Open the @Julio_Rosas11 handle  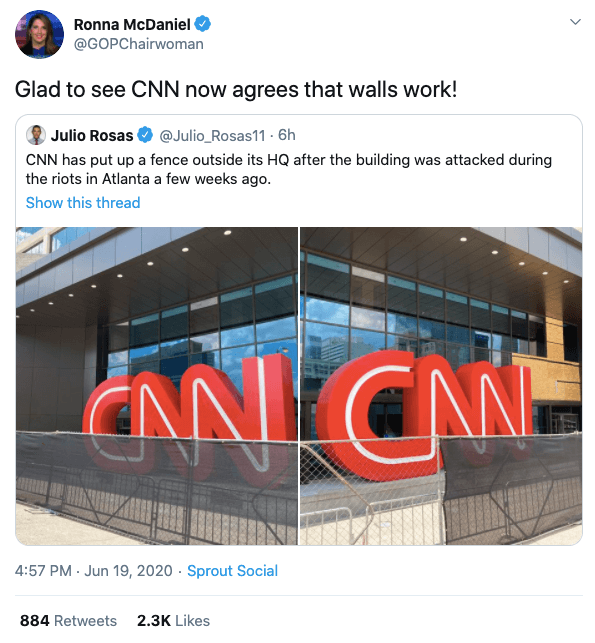[212, 135]
